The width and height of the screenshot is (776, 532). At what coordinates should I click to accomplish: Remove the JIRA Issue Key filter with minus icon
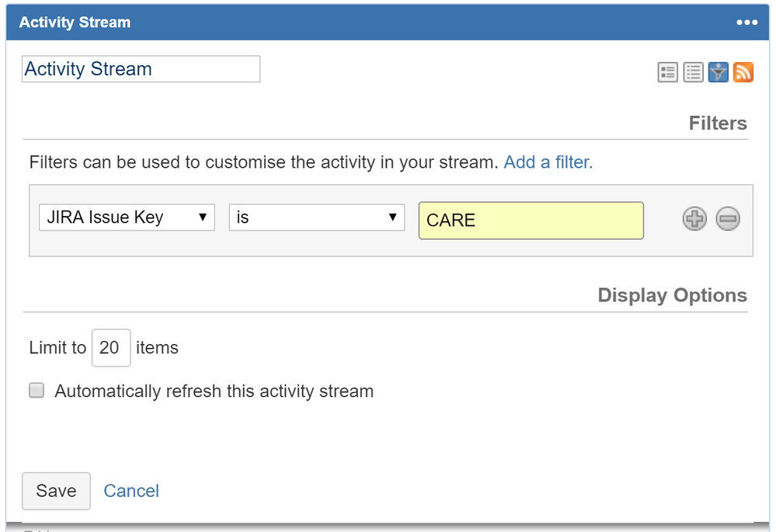click(x=728, y=219)
